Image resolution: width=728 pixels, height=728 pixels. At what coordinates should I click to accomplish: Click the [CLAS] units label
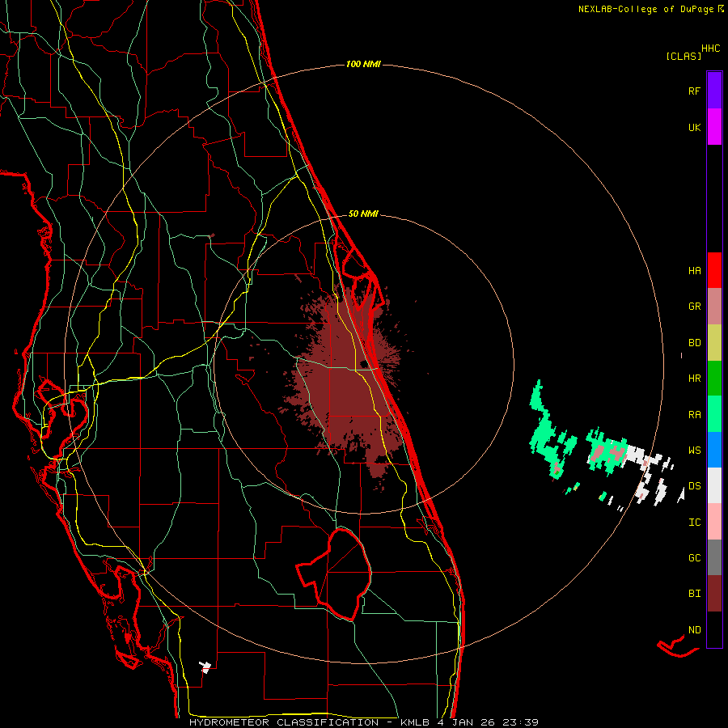tap(684, 57)
